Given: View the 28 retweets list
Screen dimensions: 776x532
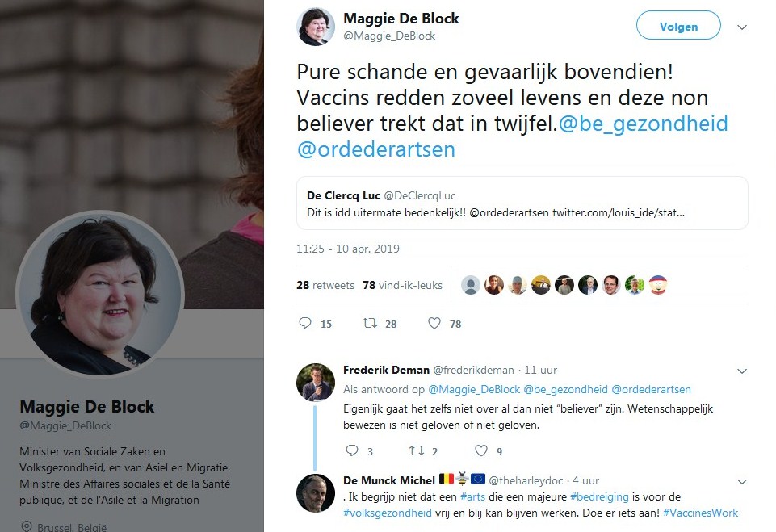Looking at the screenshot, I should click(325, 285).
